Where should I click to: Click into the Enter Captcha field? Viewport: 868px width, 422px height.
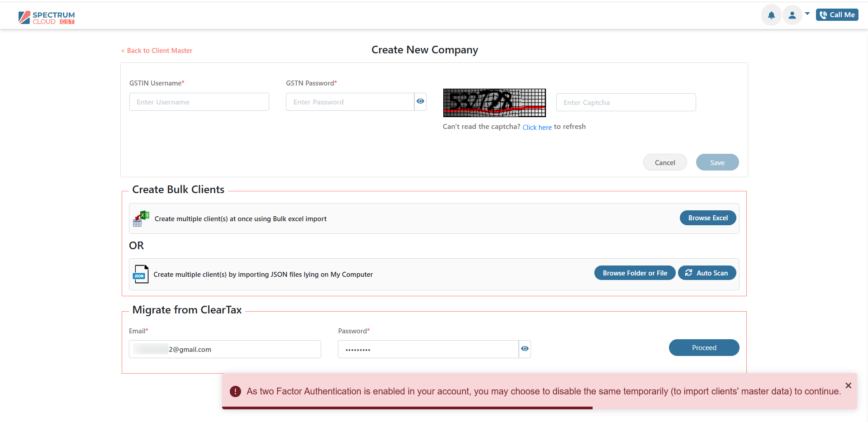tap(626, 103)
